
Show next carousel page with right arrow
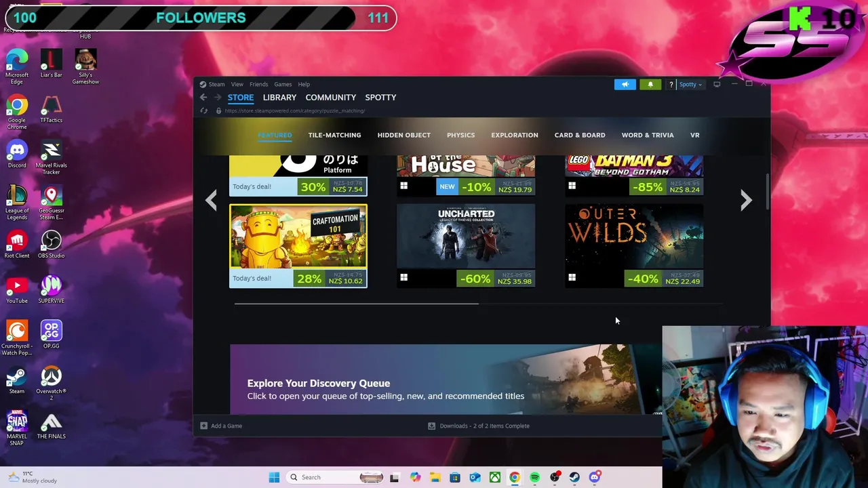coord(746,200)
